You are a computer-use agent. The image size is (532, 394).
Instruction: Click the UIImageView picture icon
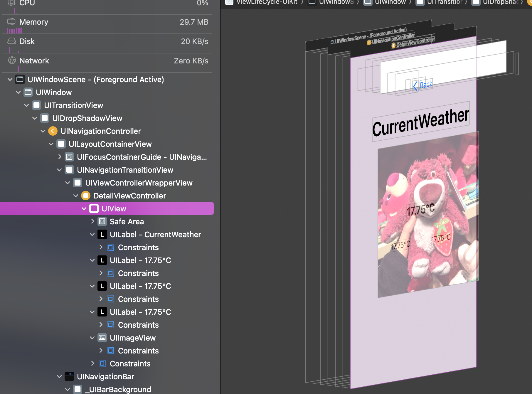(102, 338)
